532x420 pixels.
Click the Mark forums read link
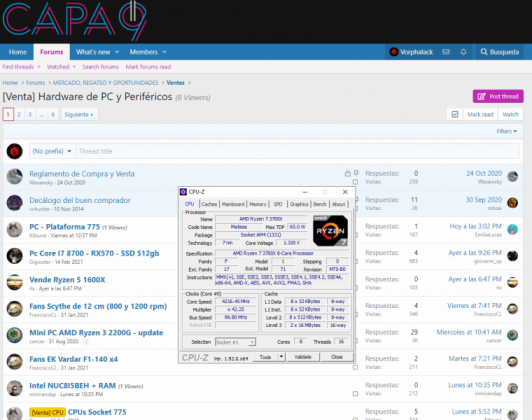(x=148, y=67)
